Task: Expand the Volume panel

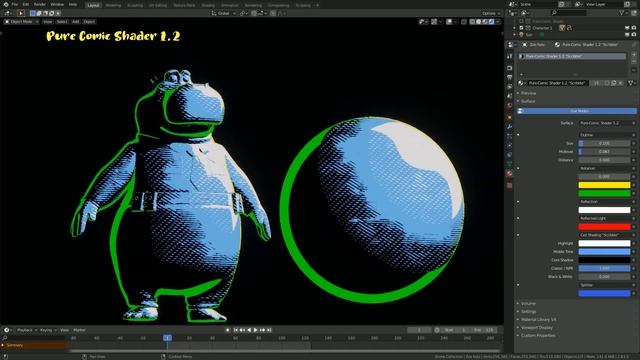Action: point(528,304)
